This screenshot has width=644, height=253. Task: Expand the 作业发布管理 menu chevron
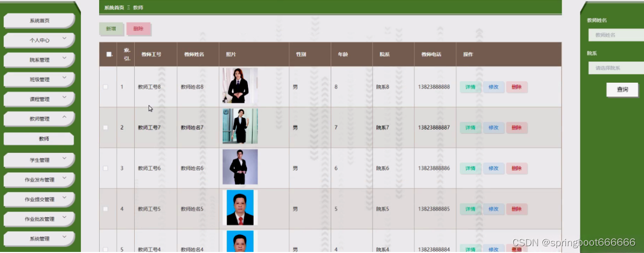(x=65, y=178)
